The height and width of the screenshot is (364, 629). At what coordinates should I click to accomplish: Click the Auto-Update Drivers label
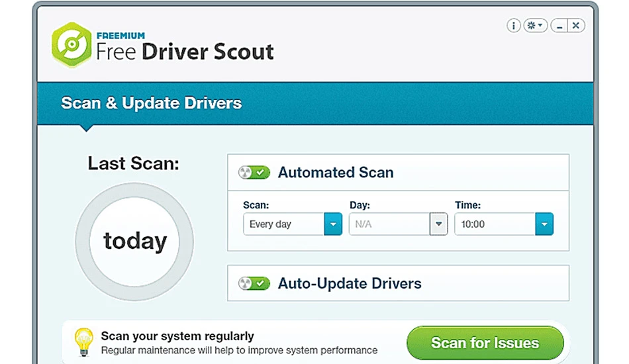pyautogui.click(x=350, y=283)
